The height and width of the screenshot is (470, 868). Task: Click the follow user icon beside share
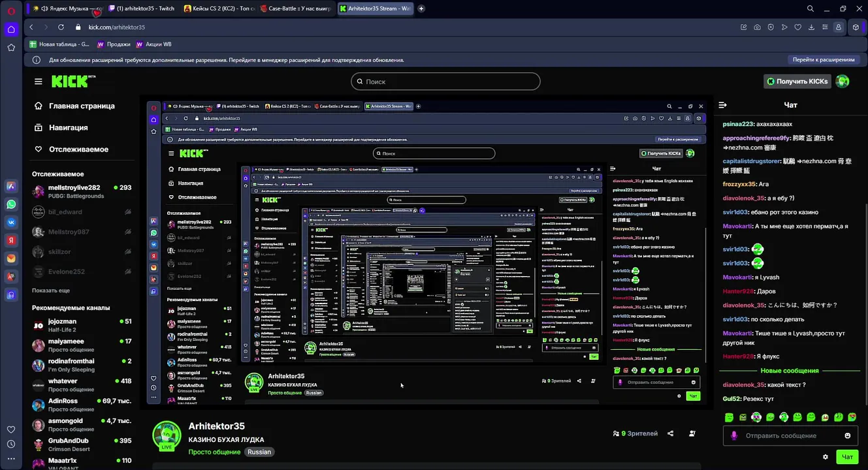(x=692, y=433)
